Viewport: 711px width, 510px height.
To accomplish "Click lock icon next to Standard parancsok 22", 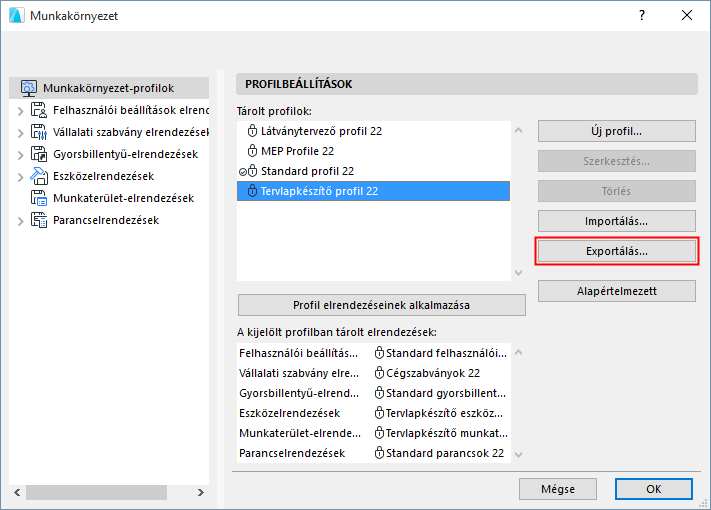I will [380, 453].
